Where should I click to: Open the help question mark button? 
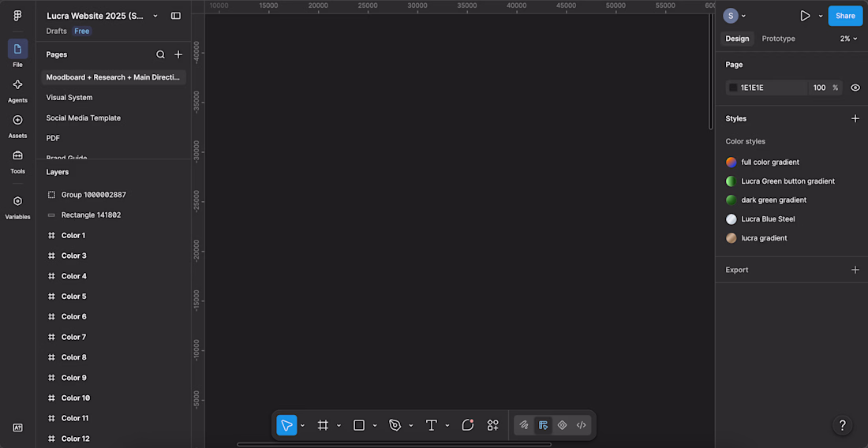(x=843, y=425)
